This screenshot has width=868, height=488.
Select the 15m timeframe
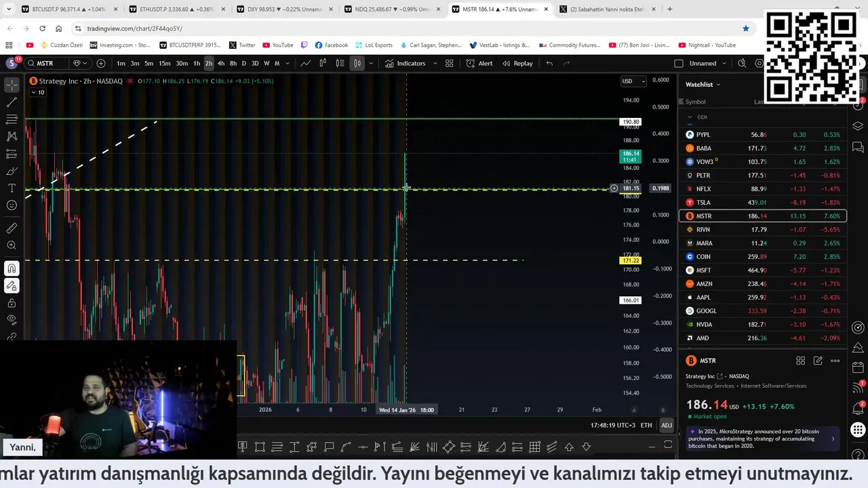pos(165,63)
